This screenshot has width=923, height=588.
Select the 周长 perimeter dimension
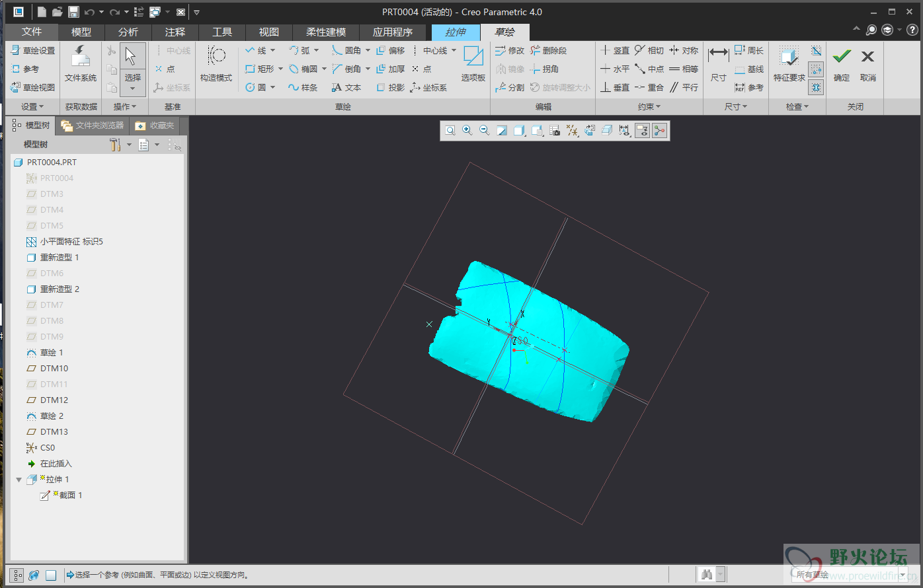coord(749,50)
